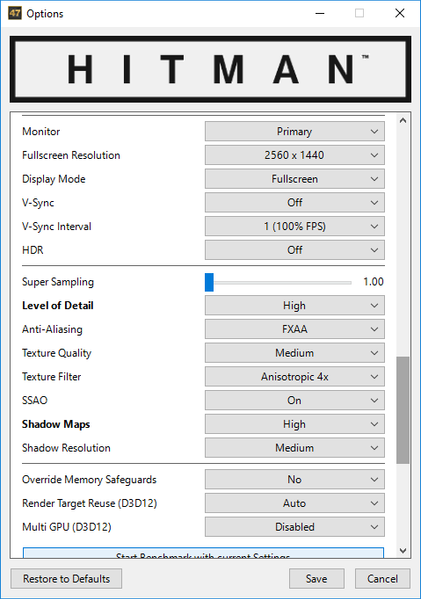The height and width of the screenshot is (599, 421).
Task: Open the Fullscreen Resolution dropdown
Action: pos(295,155)
